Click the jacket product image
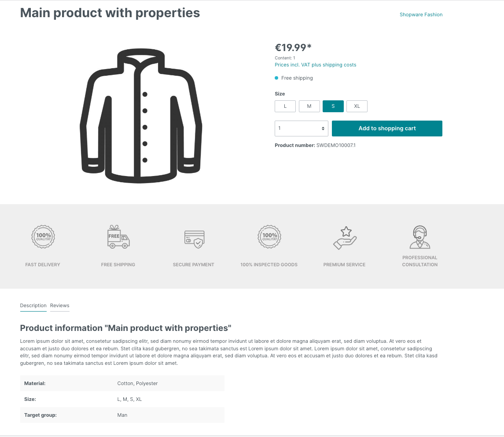 point(141,116)
